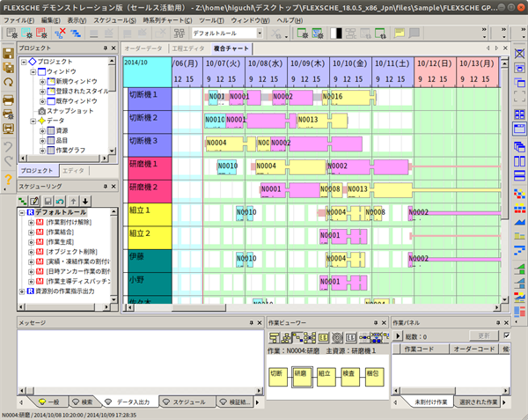Viewport: 528px width, 420px height.
Task: Pin the プロジェクト panel
Action: coord(104,48)
